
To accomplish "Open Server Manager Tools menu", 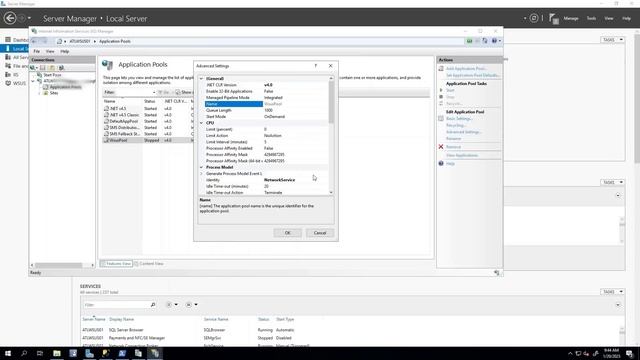I will pos(591,18).
